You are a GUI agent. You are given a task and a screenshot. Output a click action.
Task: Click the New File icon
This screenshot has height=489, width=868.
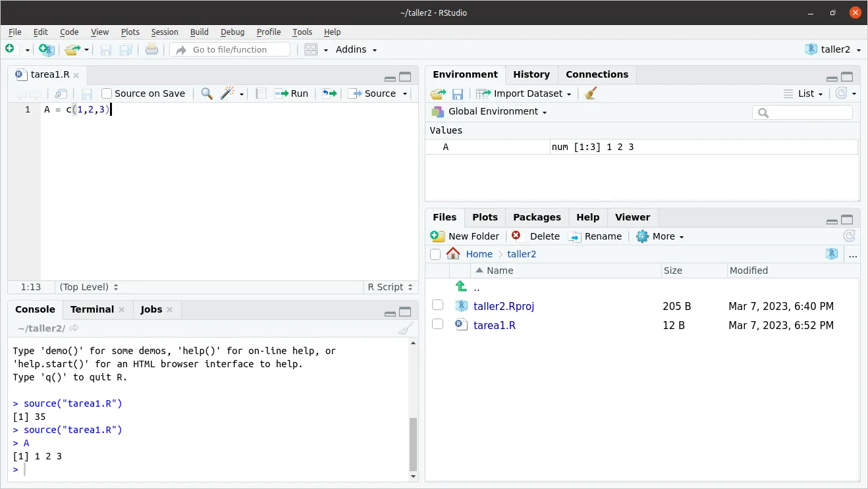10,49
